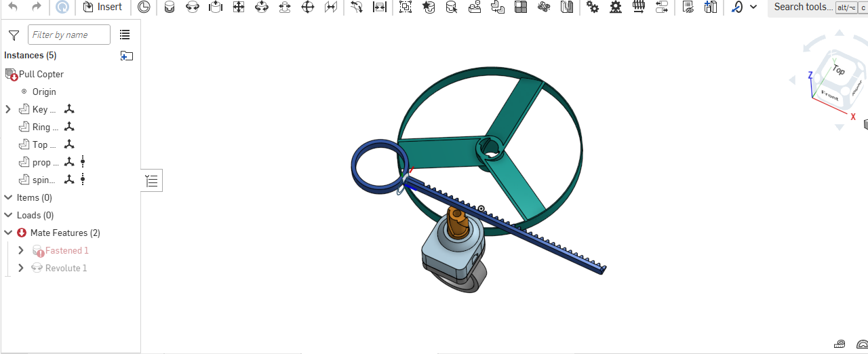
Task: Click the Top face of the view cube
Action: [x=839, y=70]
